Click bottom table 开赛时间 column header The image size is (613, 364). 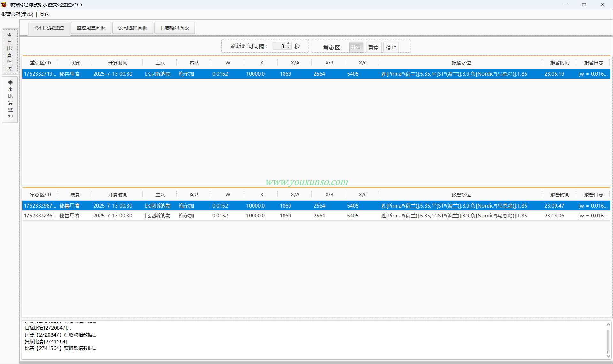click(117, 195)
